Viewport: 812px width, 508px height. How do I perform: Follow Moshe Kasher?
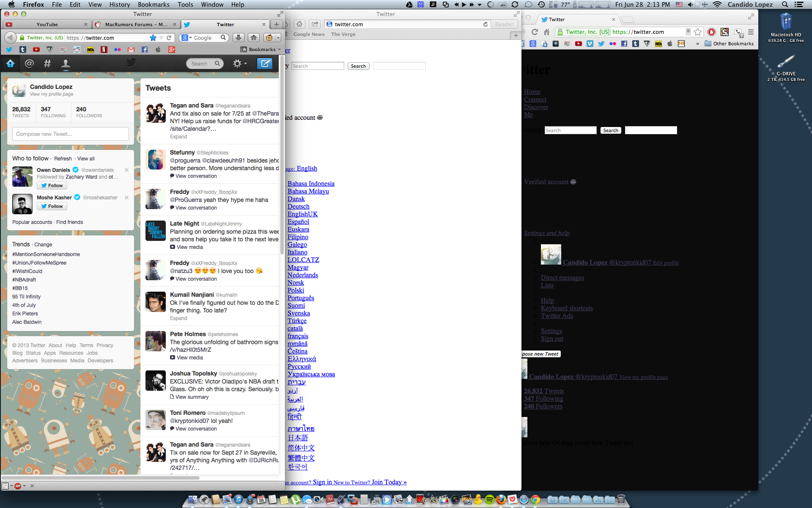52,206
